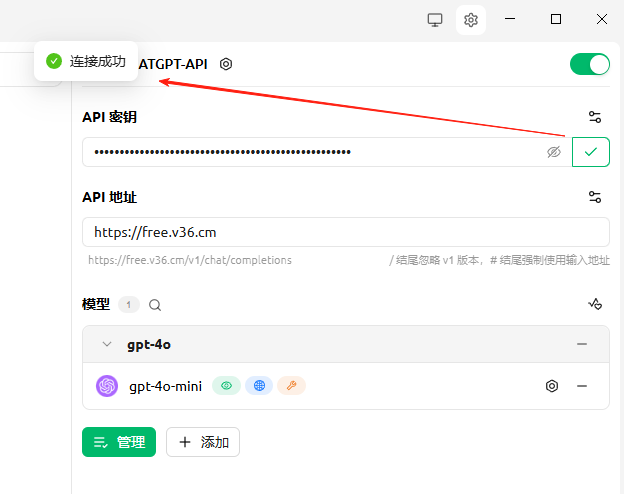624x494 pixels.
Task: Open API key settings sliders icon
Action: 595,117
